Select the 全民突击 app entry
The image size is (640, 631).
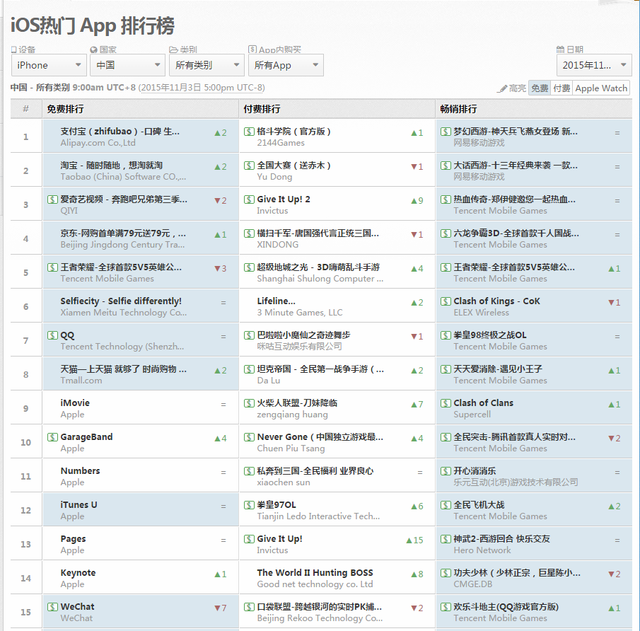514,437
